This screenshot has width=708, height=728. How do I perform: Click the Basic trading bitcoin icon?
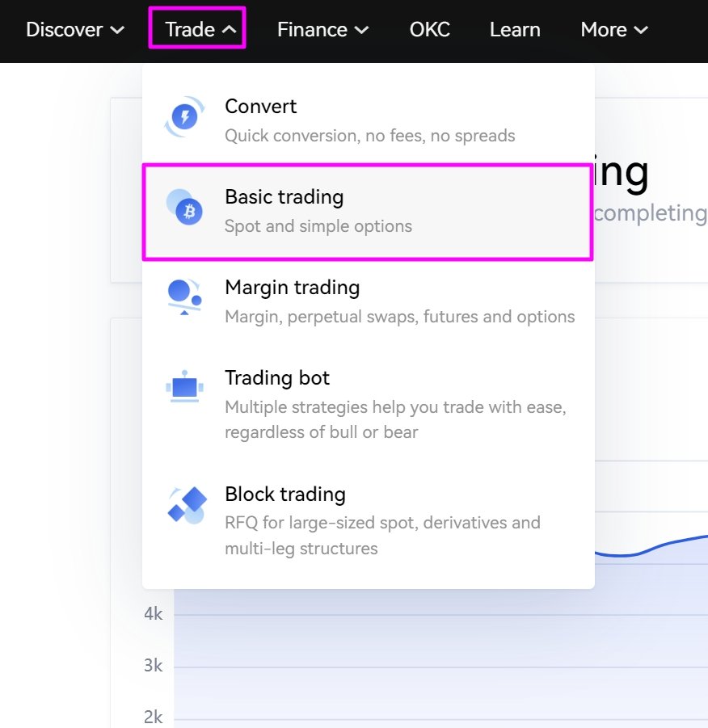(x=184, y=207)
